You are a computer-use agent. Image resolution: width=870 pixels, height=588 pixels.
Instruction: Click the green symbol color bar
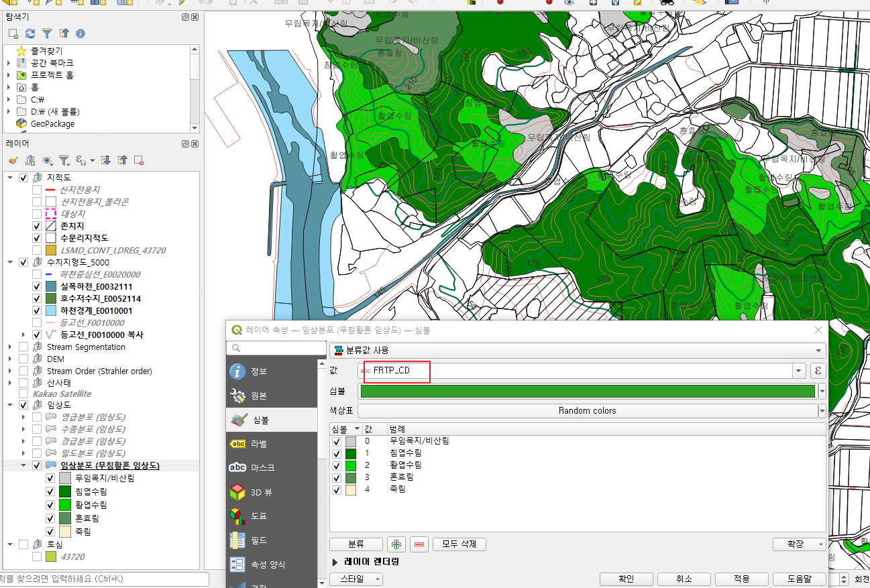587,390
